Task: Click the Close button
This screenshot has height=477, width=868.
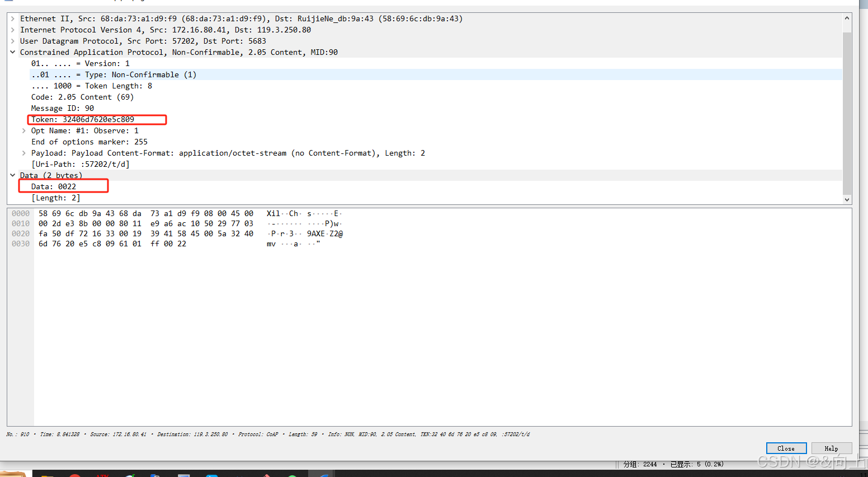Action: coord(786,448)
